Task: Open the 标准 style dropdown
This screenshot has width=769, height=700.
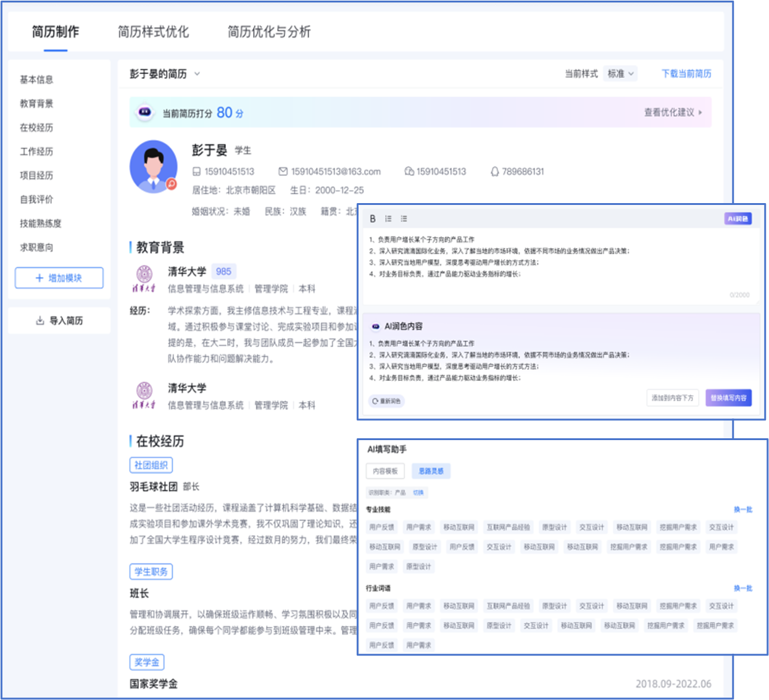Action: click(620, 73)
